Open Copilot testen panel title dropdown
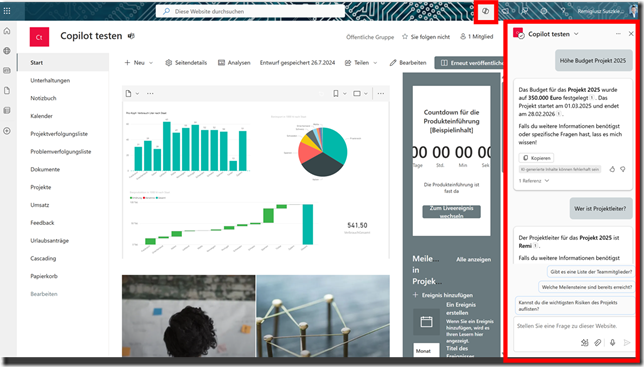 point(576,34)
